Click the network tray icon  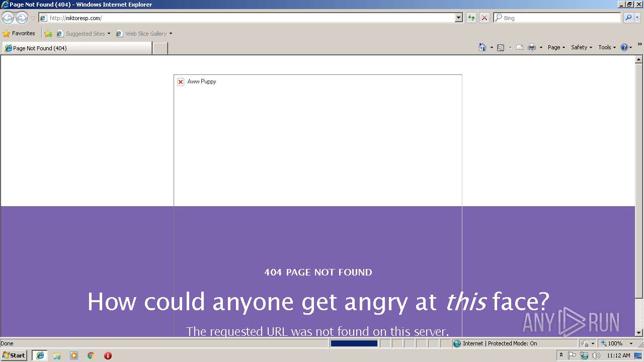(584, 355)
